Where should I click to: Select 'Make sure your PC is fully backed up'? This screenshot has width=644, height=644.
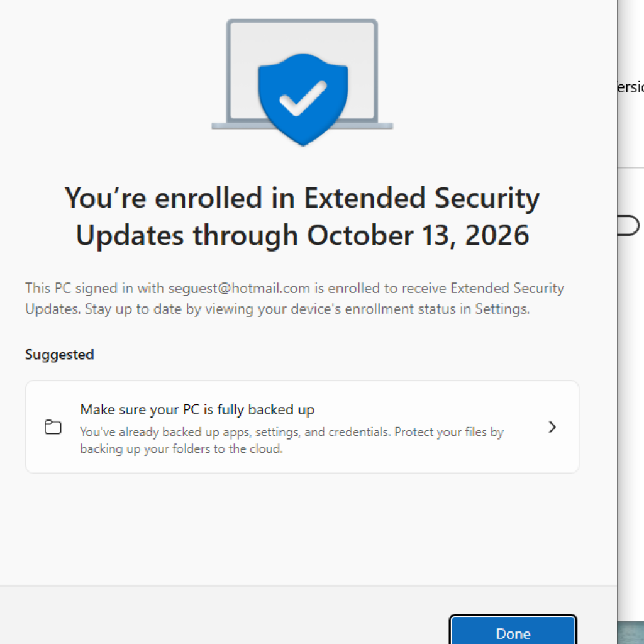point(197,410)
